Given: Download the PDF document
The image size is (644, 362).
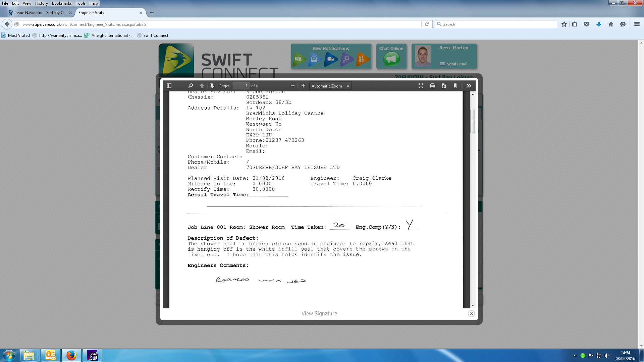Looking at the screenshot, I should pyautogui.click(x=444, y=86).
